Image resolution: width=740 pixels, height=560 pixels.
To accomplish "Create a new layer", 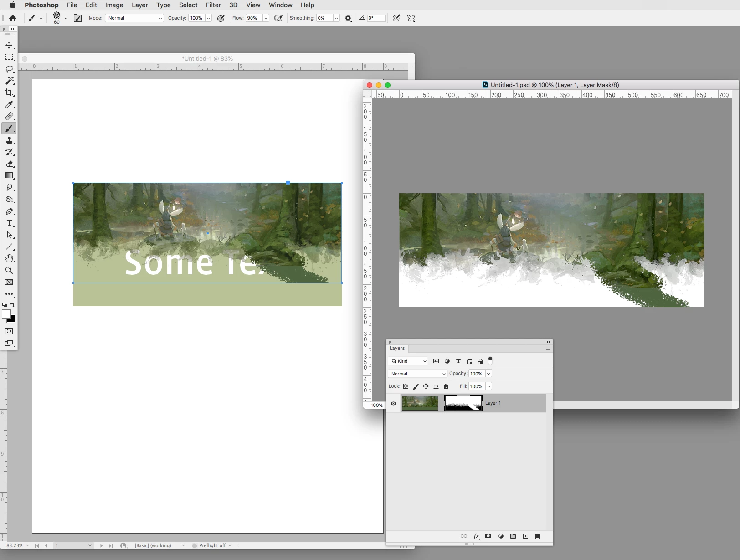I will tap(525, 536).
